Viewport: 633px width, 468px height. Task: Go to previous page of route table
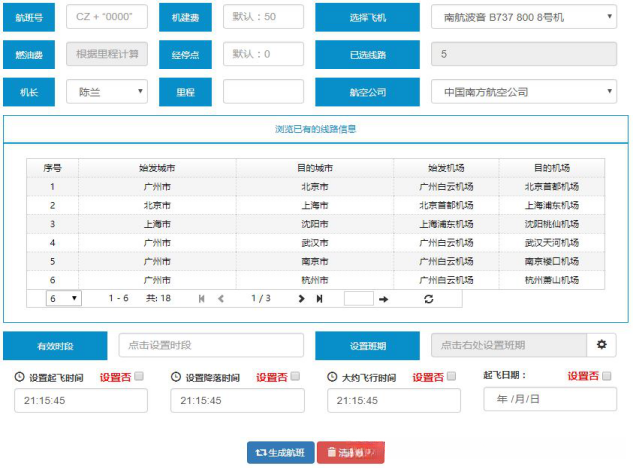click(221, 299)
